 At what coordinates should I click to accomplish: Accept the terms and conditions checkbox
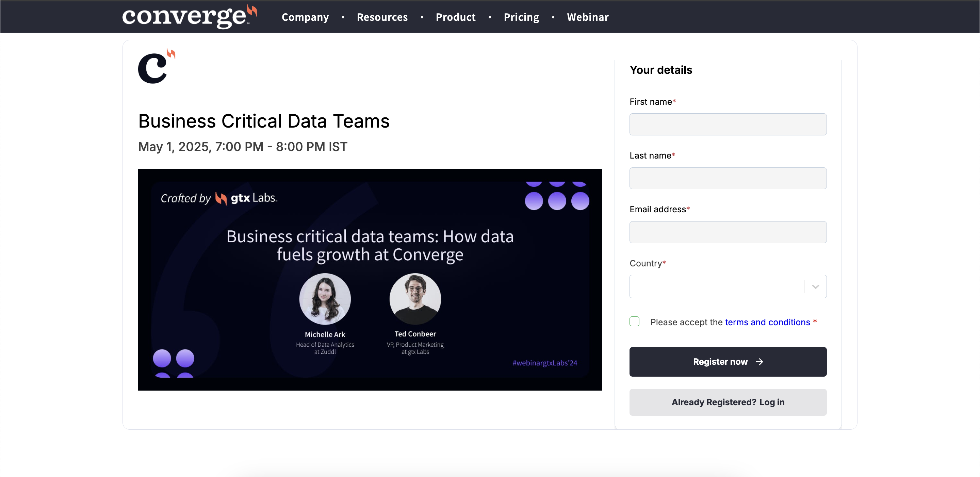(x=634, y=322)
